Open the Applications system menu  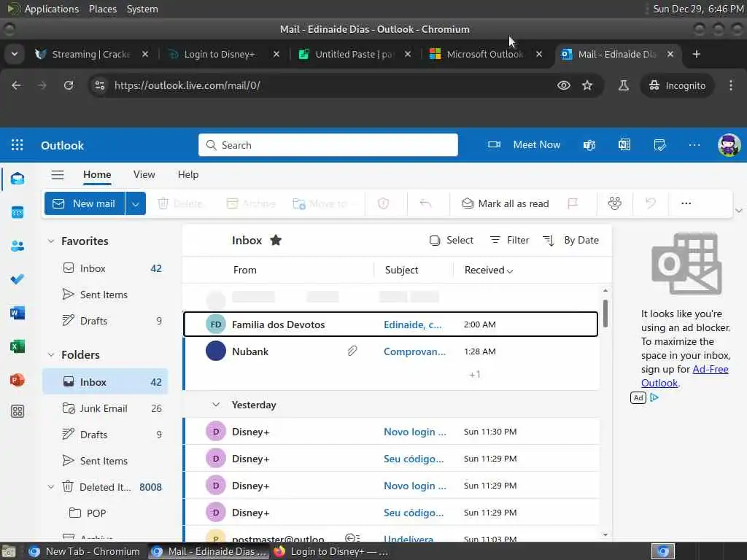tap(52, 9)
